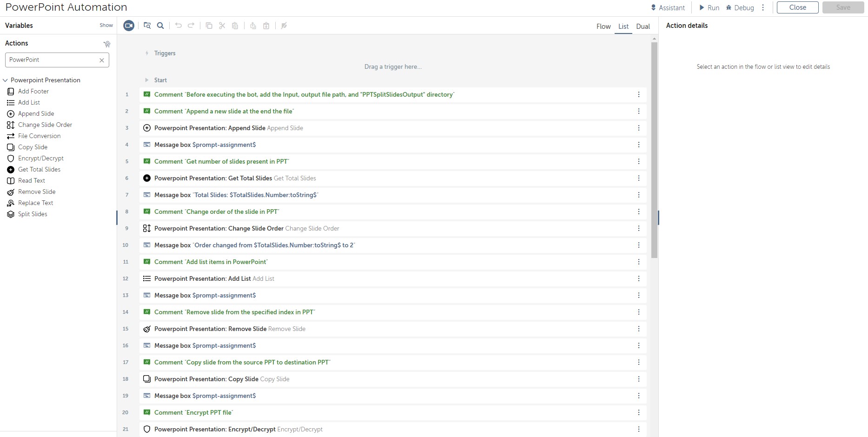Paste the action from the clipboard icon
This screenshot has height=437, width=868.
[x=235, y=26]
